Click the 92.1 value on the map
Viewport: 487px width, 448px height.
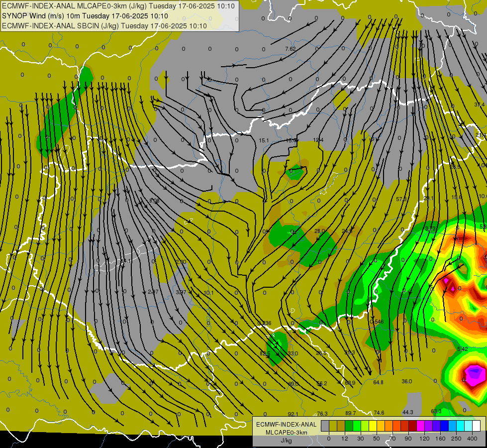point(293,414)
